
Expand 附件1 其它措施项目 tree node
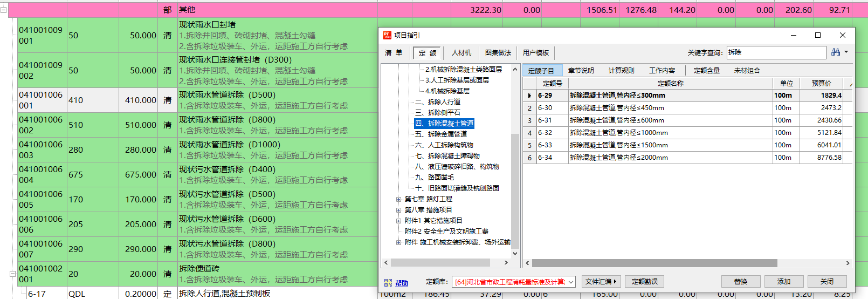399,221
